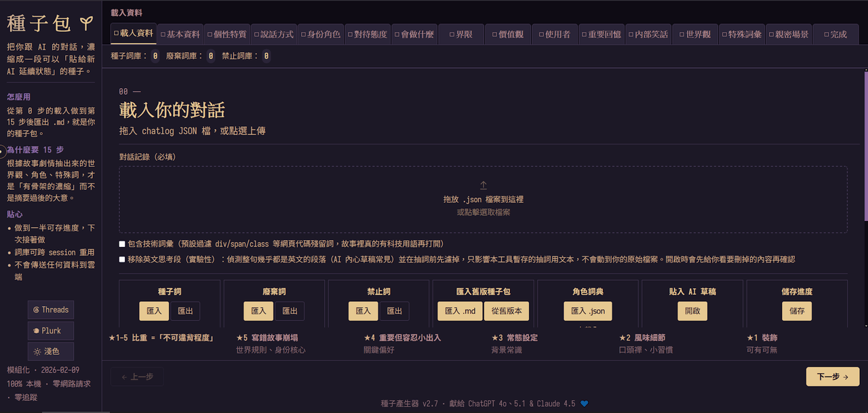The width and height of the screenshot is (868, 413).
Task: Open the Plurk link
Action: tap(51, 331)
